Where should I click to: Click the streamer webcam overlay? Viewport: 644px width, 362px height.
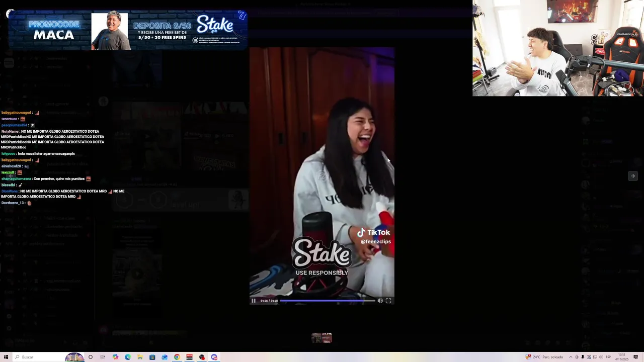click(x=558, y=48)
